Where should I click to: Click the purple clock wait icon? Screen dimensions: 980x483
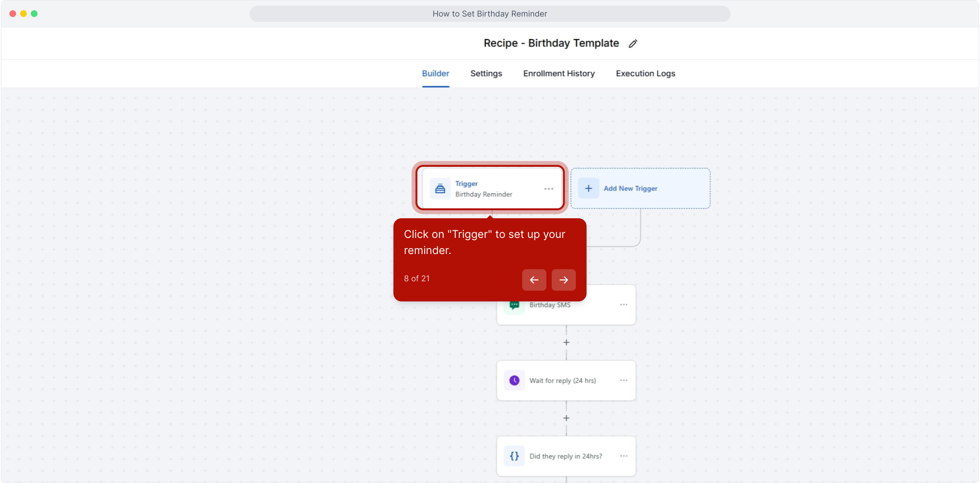point(514,381)
